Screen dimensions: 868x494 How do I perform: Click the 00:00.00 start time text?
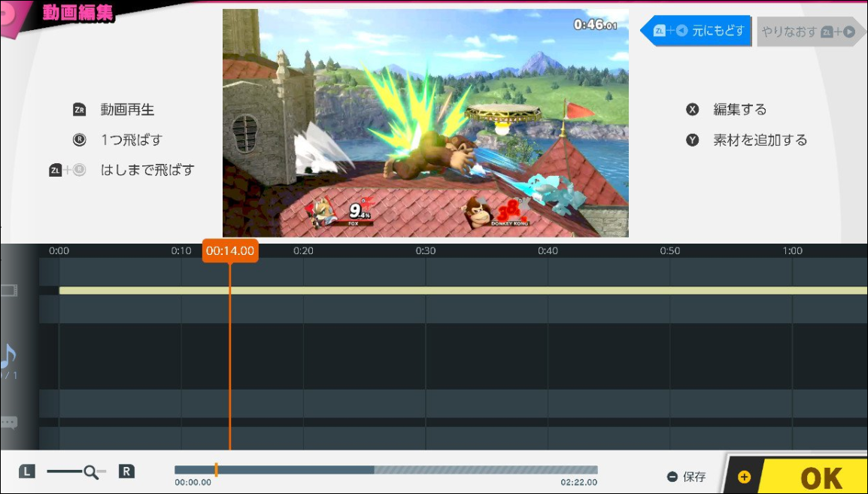coord(193,483)
